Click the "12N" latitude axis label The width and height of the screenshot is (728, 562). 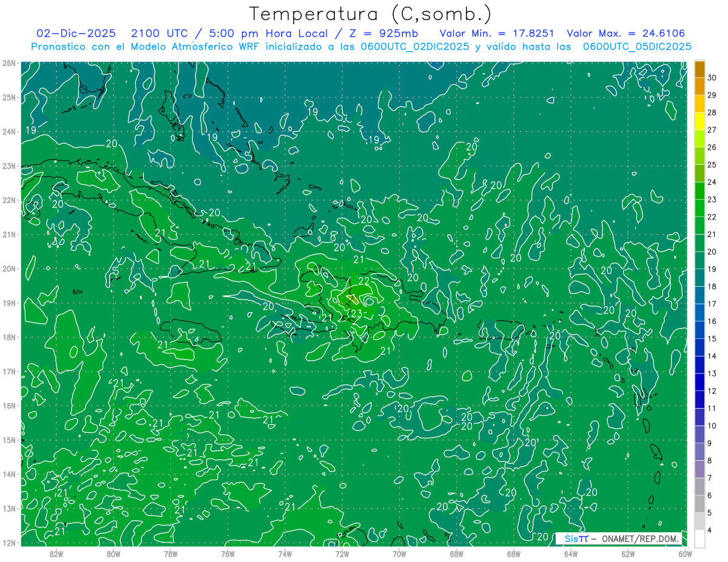pyautogui.click(x=9, y=543)
